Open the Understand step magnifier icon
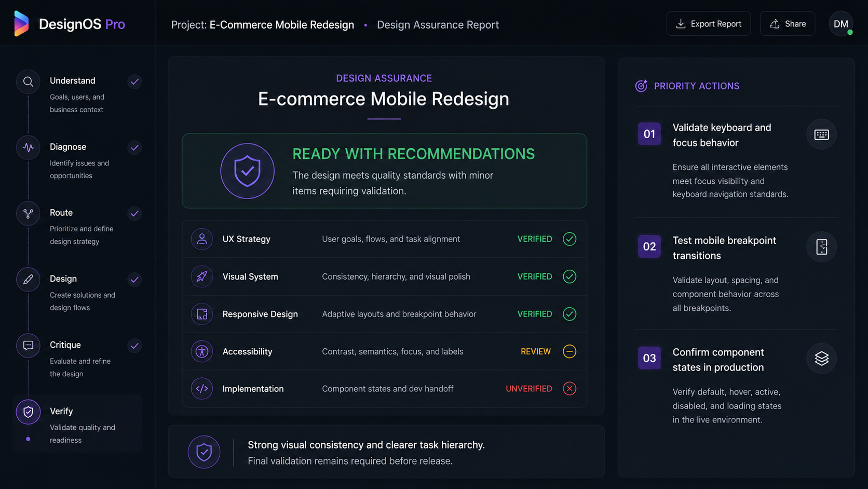The width and height of the screenshot is (868, 489). pos(28,82)
